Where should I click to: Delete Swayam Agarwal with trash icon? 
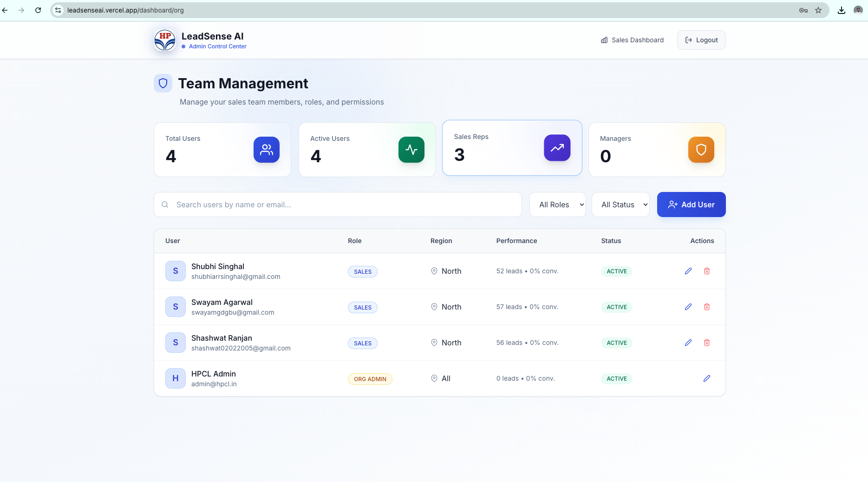point(707,307)
